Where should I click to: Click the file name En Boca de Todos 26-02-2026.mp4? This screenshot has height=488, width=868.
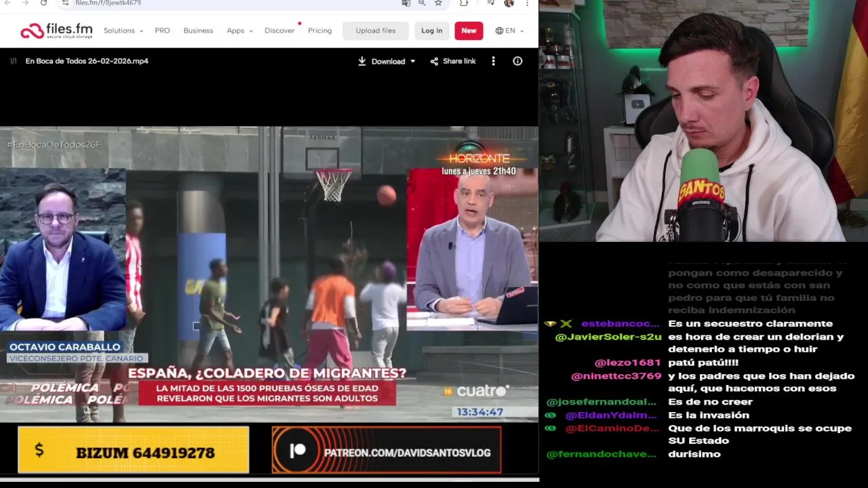[87, 61]
